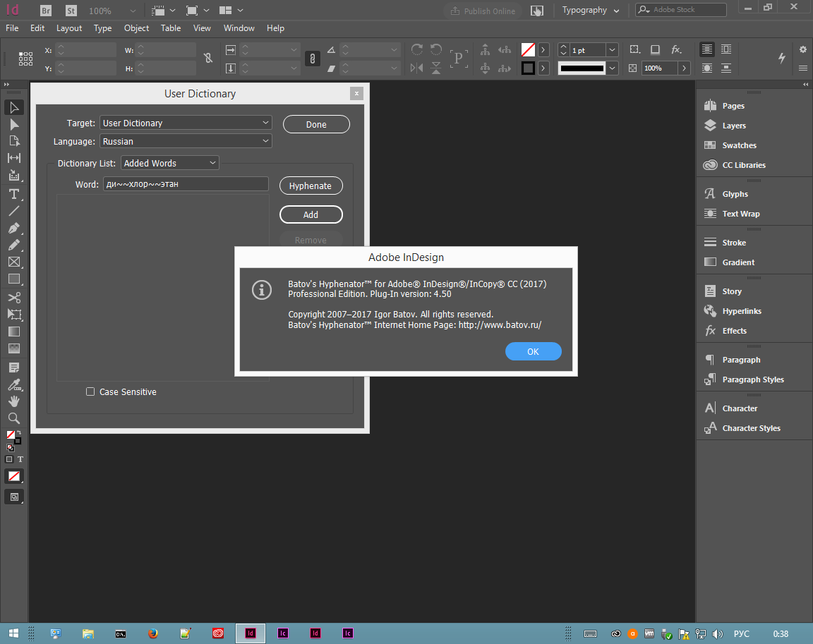The image size is (813, 644).
Task: Click the Word input field
Action: click(186, 184)
